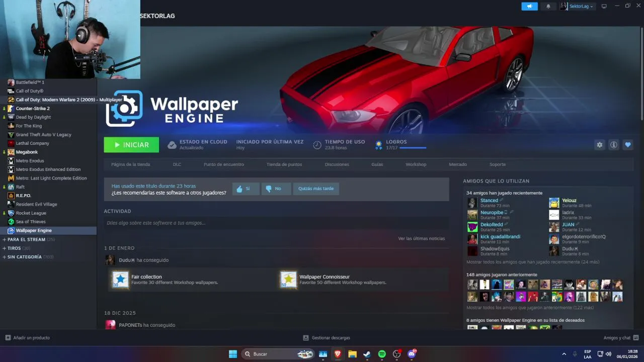Click the activity status input field
The image size is (644, 362).
tap(276, 223)
